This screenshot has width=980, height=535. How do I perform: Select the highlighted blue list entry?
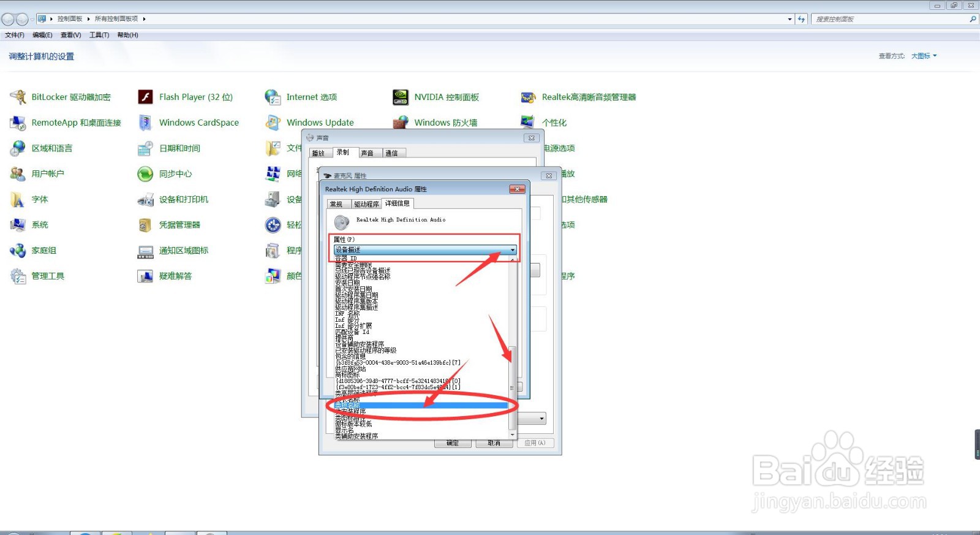click(x=421, y=406)
